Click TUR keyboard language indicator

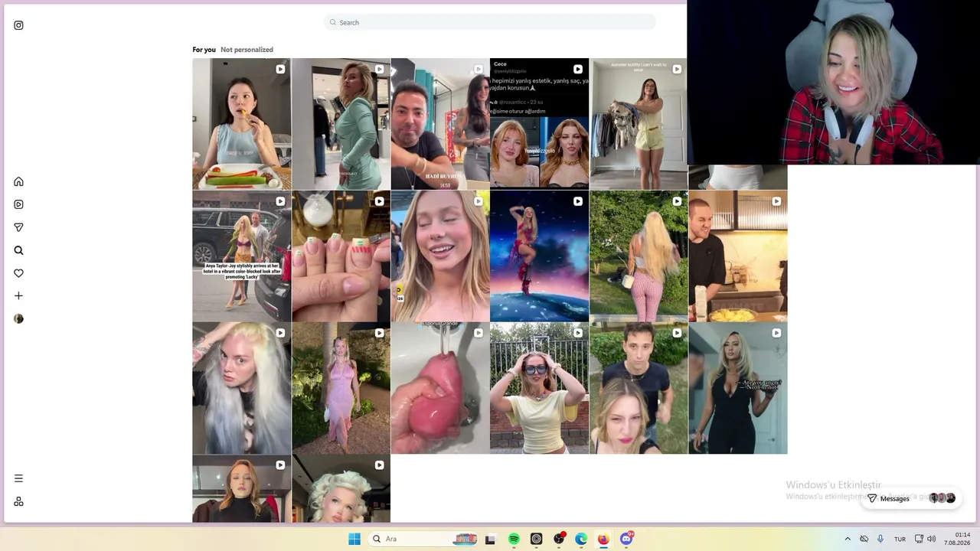point(900,539)
